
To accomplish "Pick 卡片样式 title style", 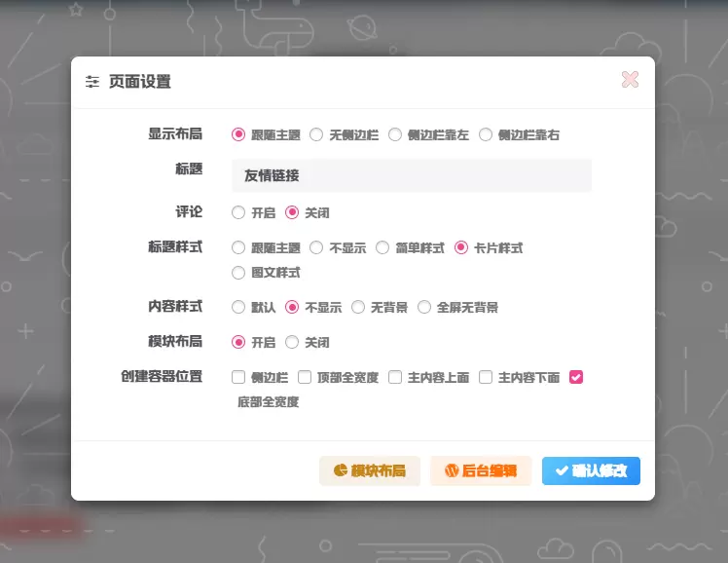I will click(x=460, y=247).
